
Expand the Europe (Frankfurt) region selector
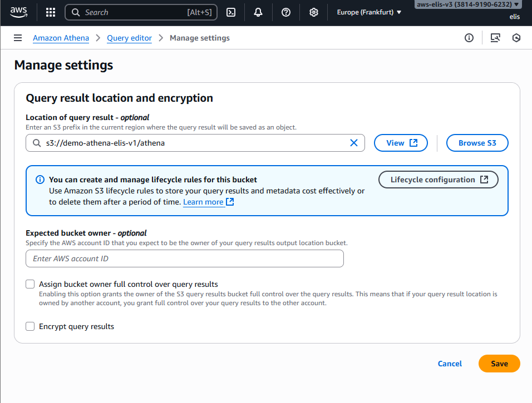click(369, 12)
